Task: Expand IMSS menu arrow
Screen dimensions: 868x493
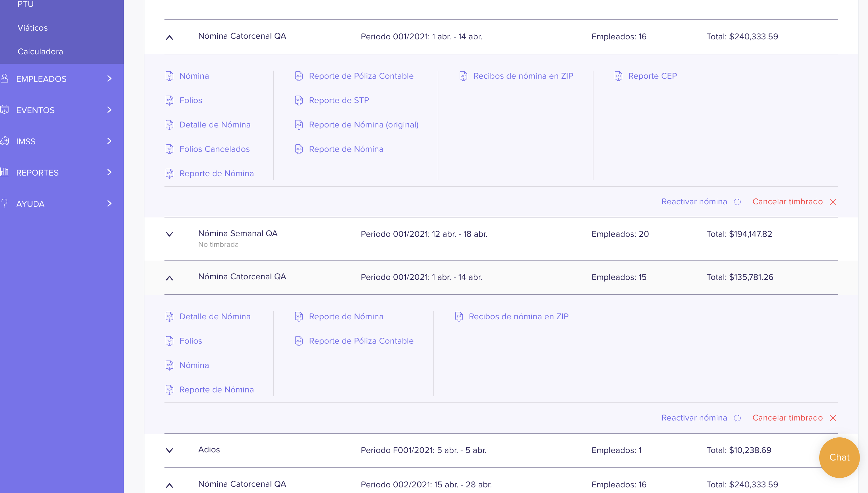Action: [x=109, y=141]
